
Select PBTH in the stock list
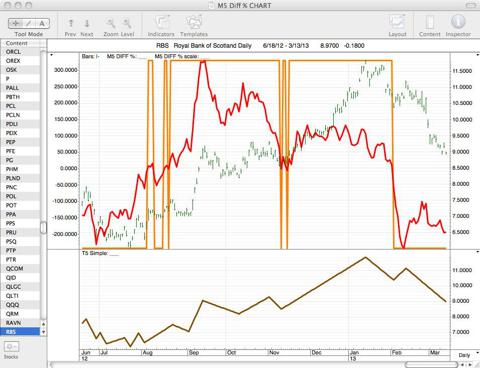pos(20,97)
